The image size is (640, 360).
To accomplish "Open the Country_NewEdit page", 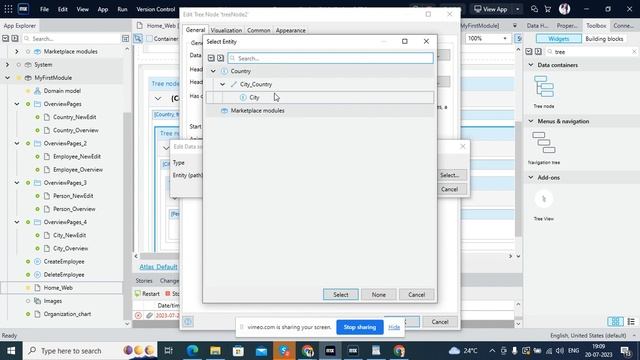I will pyautogui.click(x=74, y=117).
